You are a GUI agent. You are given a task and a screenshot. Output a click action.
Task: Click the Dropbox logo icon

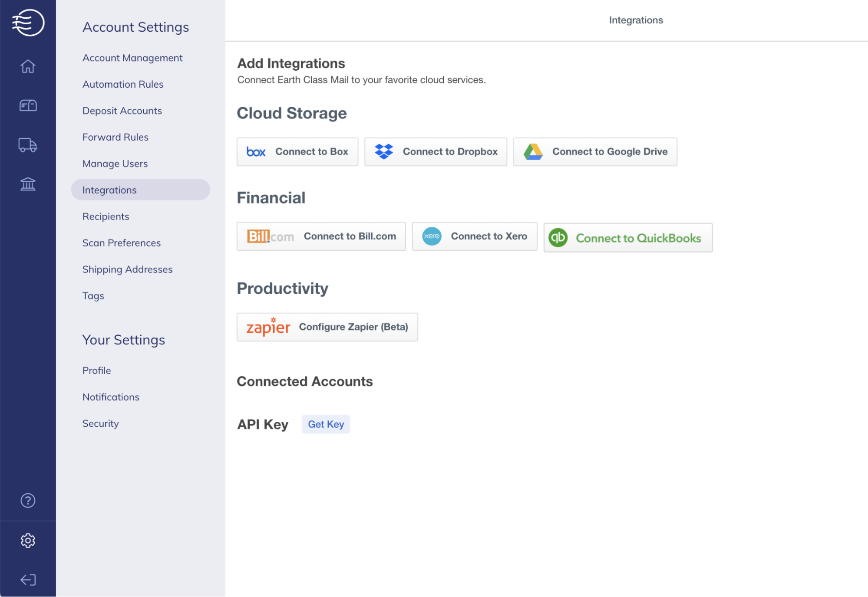[384, 151]
